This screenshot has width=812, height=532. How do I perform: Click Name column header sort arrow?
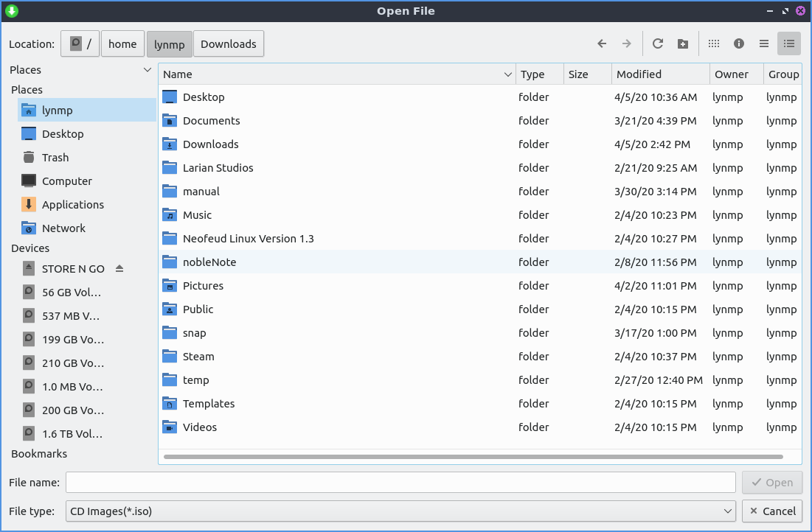[507, 74]
